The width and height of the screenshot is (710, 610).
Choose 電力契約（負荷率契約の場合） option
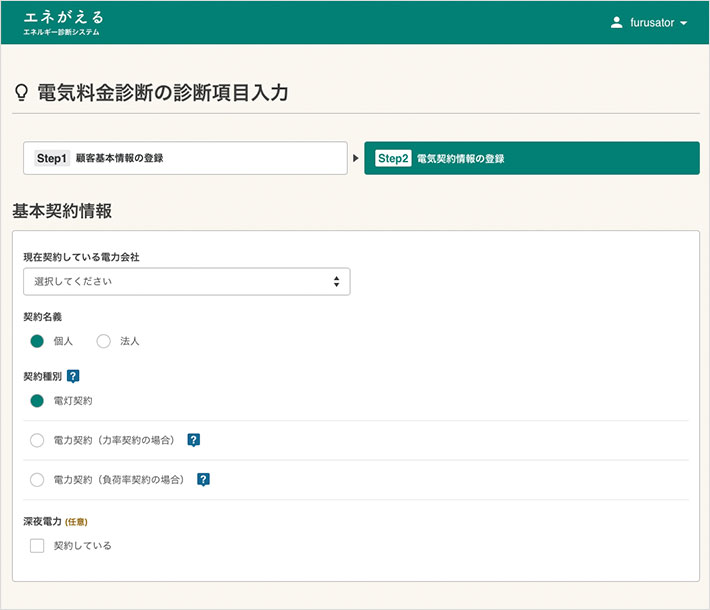point(37,480)
